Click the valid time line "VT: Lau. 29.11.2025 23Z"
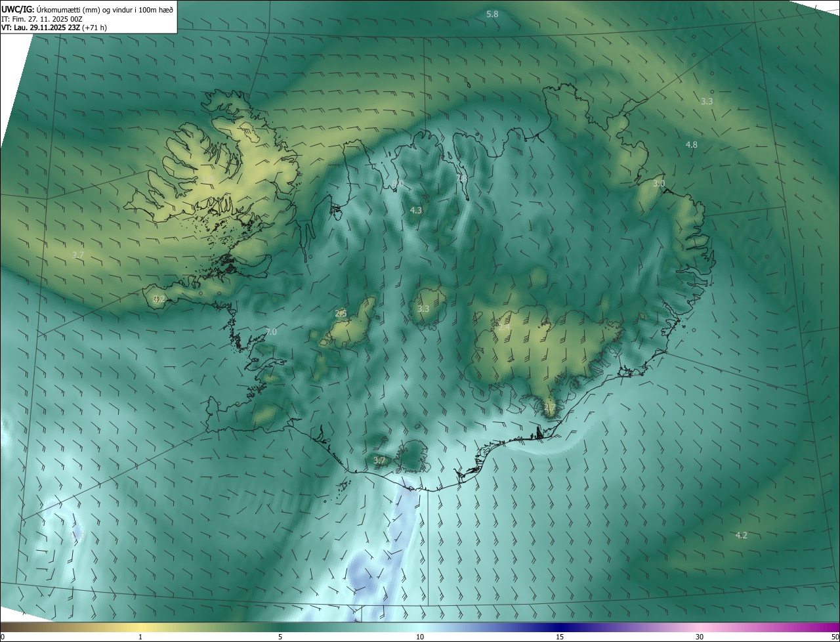840x642 pixels. pyautogui.click(x=41, y=28)
